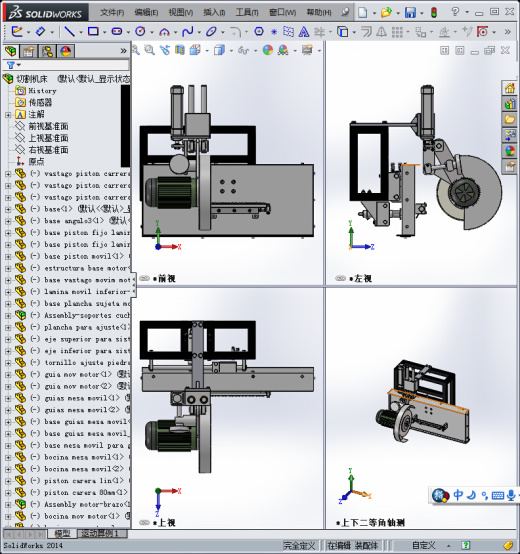This screenshot has height=554, width=520.
Task: Toggle the IME soft keyboard icon
Action: point(497,495)
